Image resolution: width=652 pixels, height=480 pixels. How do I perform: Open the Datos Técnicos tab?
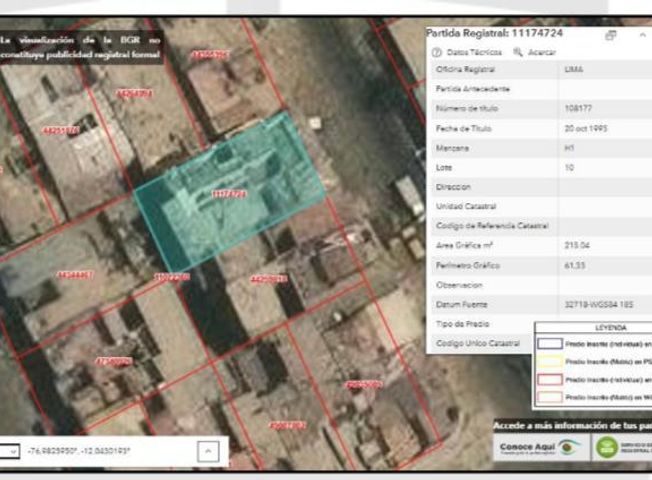click(x=474, y=52)
